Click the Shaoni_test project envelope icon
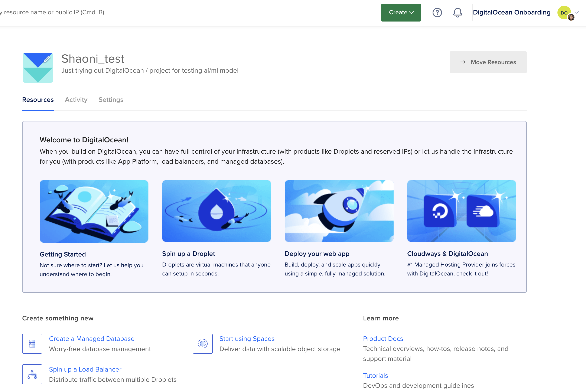Image resolution: width=586 pixels, height=392 pixels. (x=38, y=68)
